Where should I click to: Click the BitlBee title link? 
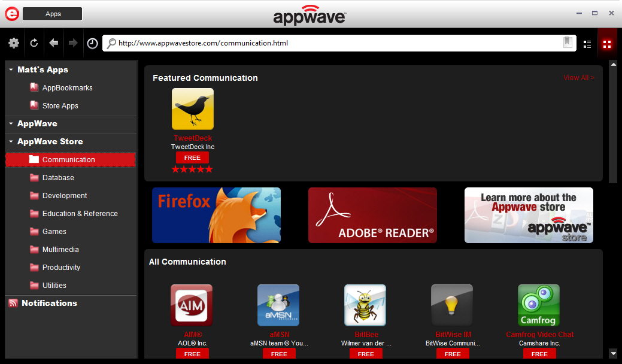click(366, 334)
